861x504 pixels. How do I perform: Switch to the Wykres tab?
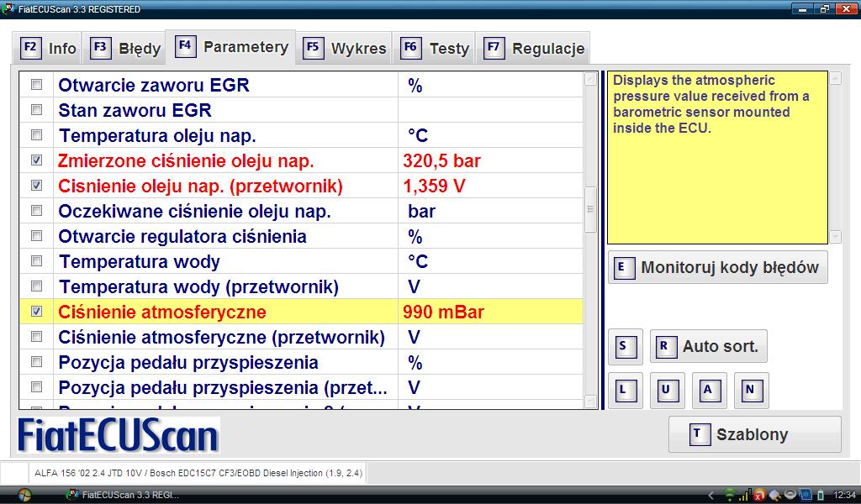(346, 48)
